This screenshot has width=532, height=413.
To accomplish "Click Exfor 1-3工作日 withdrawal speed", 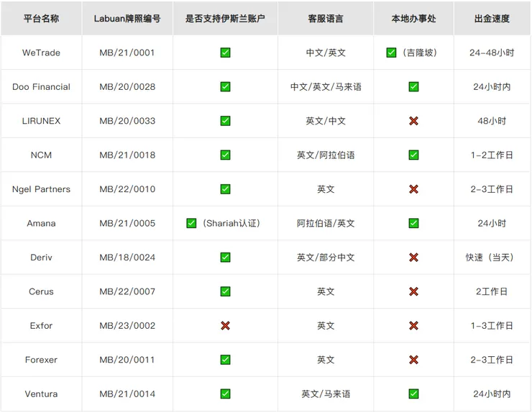I will click(492, 326).
